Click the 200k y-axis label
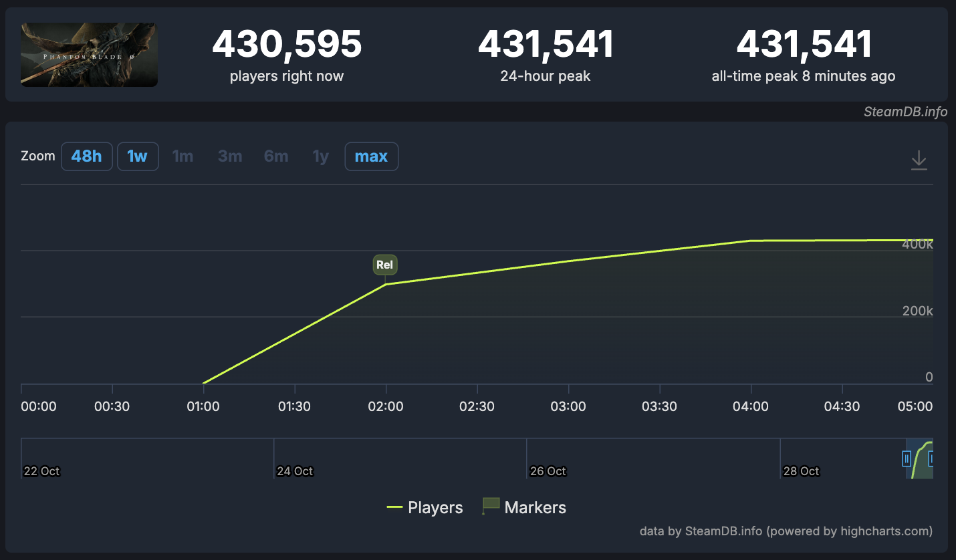The width and height of the screenshot is (956, 560). (x=919, y=311)
